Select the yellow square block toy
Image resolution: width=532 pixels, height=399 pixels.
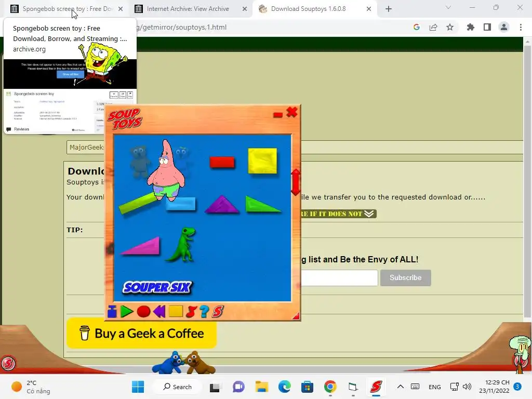262,161
